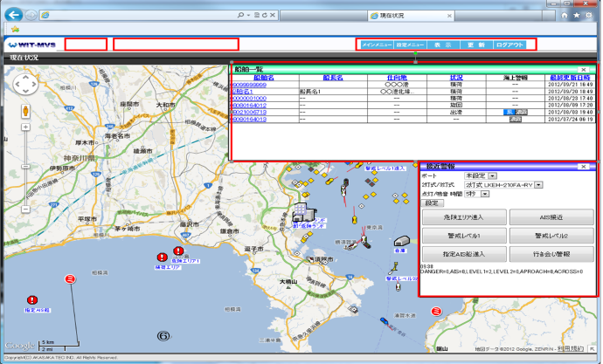Sort the ship list by 最終更新日時 header
Image resolution: width=603 pixels, height=364 pixels.
click(x=570, y=78)
